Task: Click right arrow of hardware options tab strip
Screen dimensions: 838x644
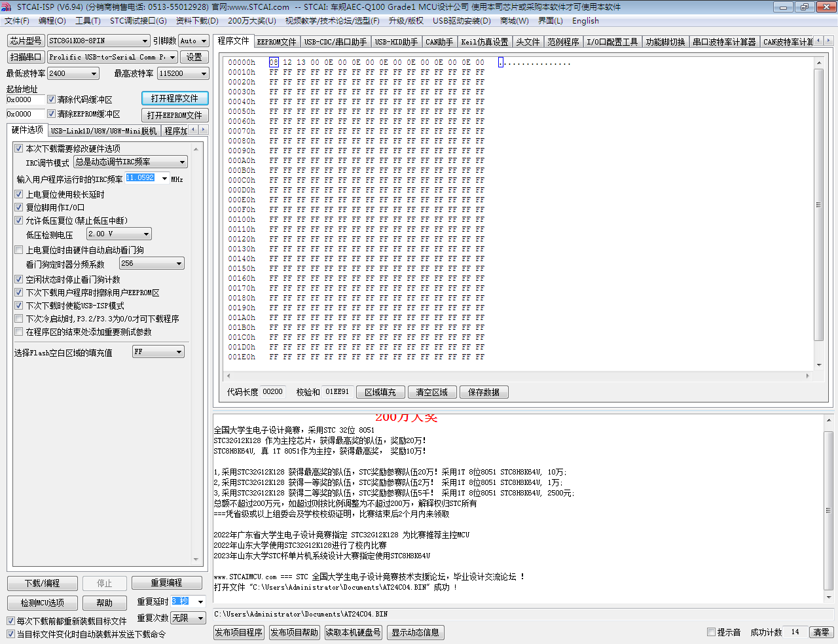Action: tap(203, 130)
